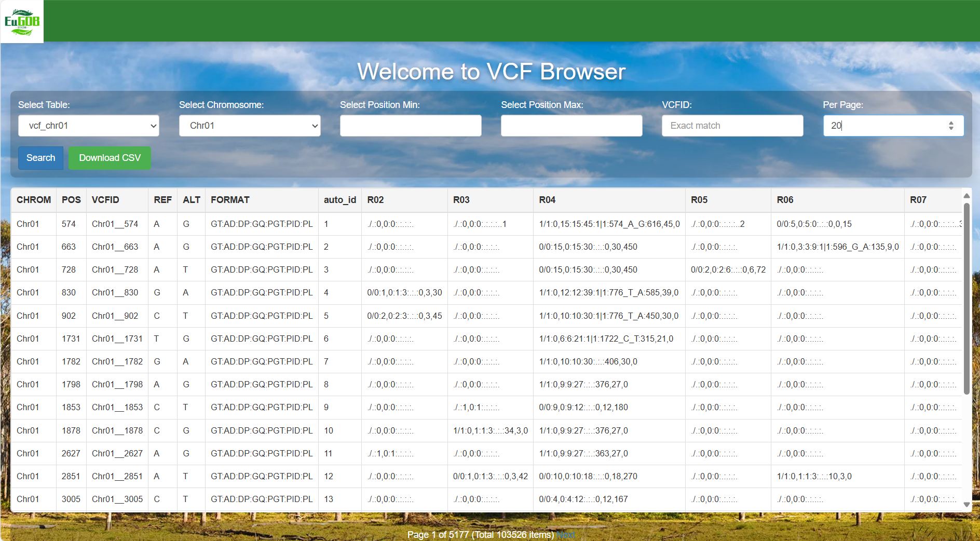This screenshot has height=541, width=980.
Task: Click the Download CSV button
Action: (110, 158)
